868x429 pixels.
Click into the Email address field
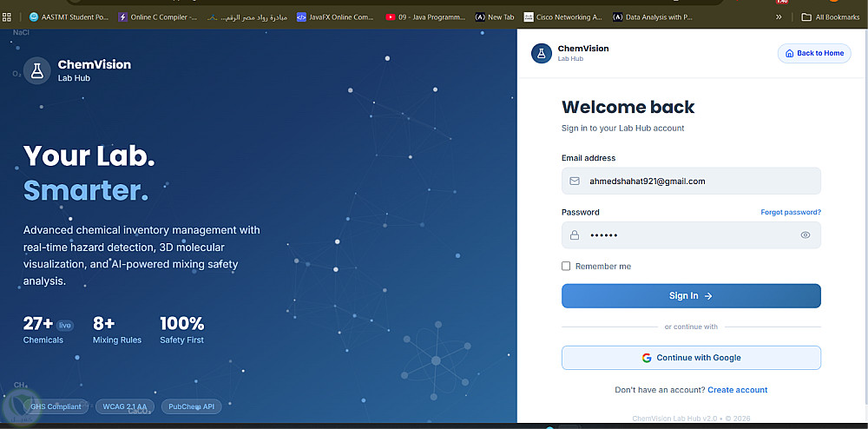tap(691, 181)
